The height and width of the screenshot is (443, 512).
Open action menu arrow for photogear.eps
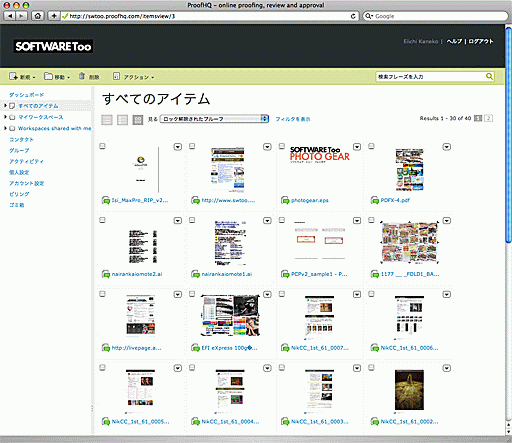click(x=357, y=147)
